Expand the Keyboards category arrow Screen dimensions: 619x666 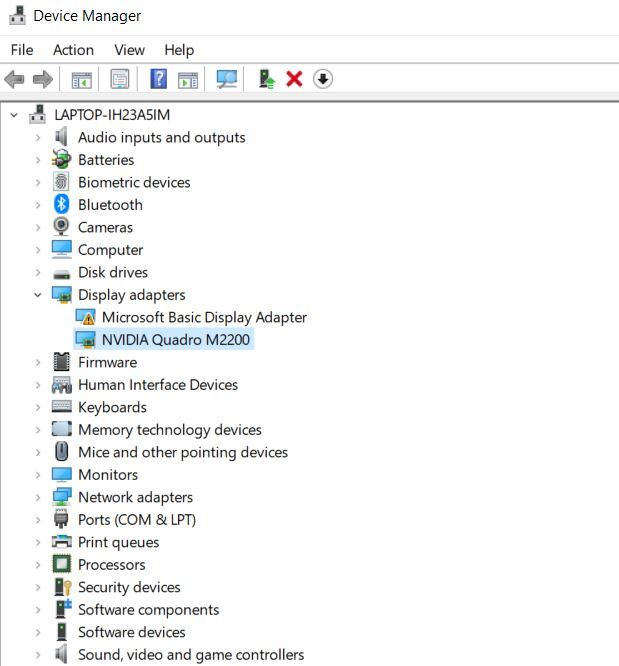click(x=38, y=407)
